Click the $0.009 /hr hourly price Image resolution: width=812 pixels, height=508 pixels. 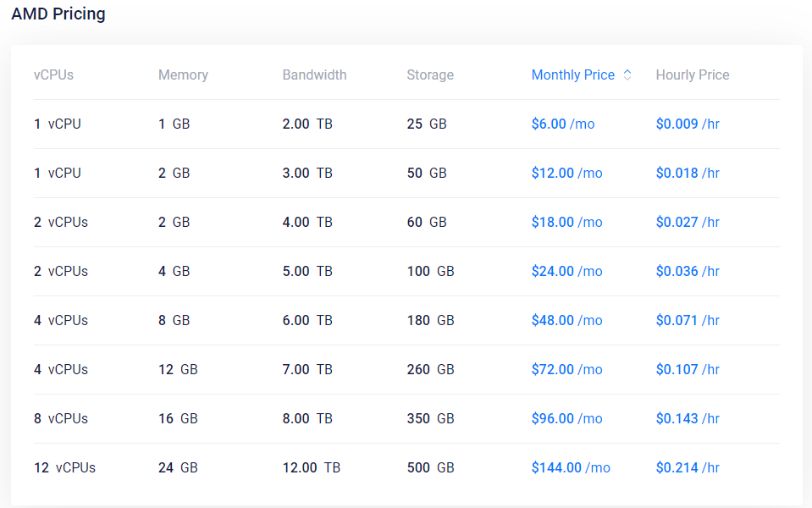tap(688, 124)
